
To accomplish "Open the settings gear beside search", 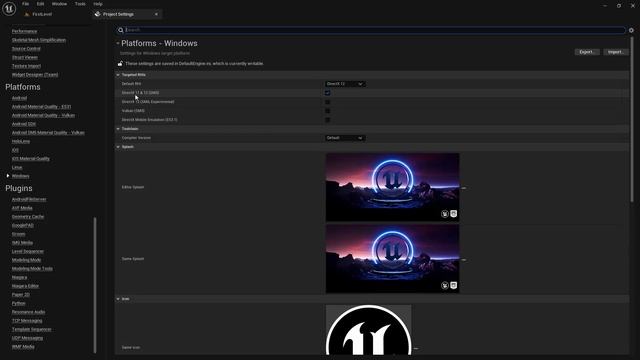I will pyautogui.click(x=631, y=30).
